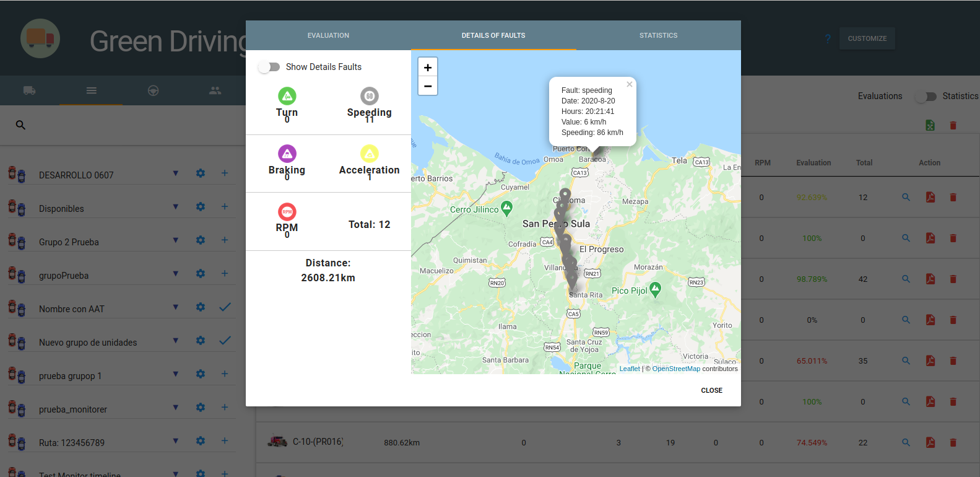Expand the prueba grupop 1 group
Screen dimensions: 980x477
pos(176,374)
